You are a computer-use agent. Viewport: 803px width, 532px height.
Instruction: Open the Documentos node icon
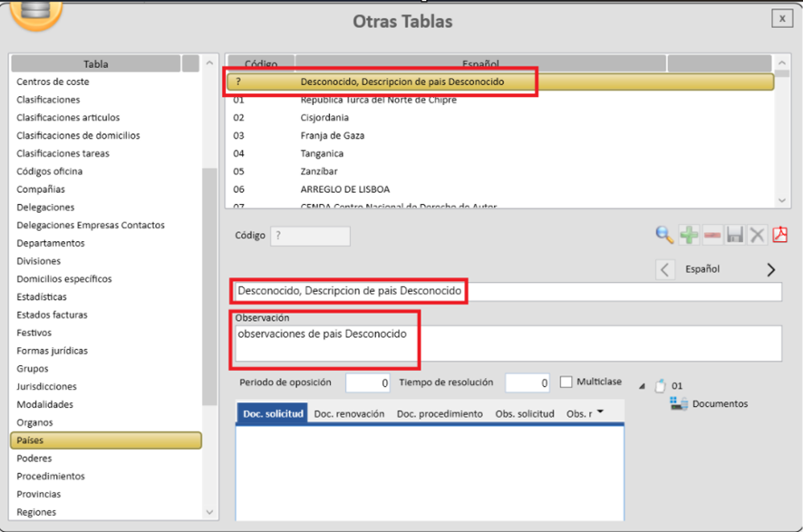coord(679,403)
